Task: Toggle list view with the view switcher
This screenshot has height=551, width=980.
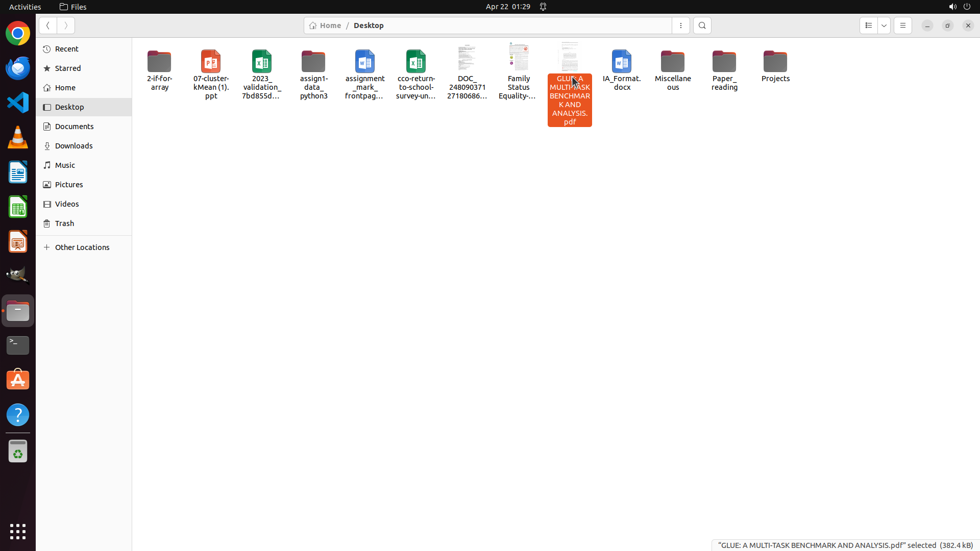Action: 868,26
